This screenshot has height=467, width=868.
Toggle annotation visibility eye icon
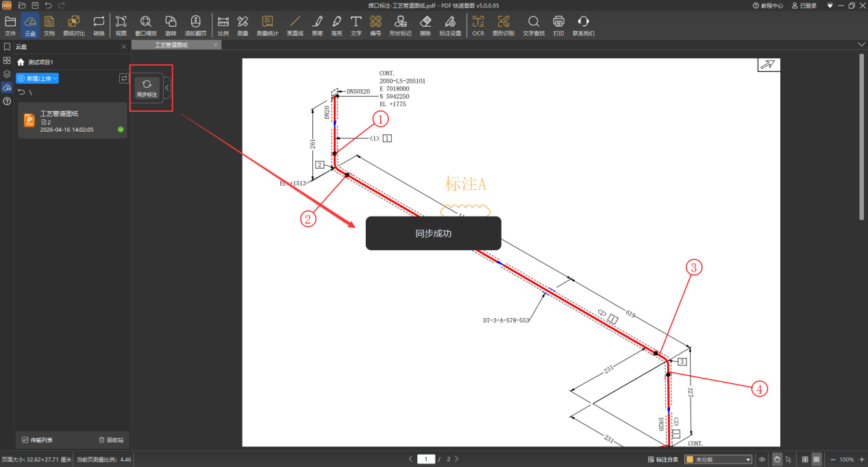coord(762,459)
